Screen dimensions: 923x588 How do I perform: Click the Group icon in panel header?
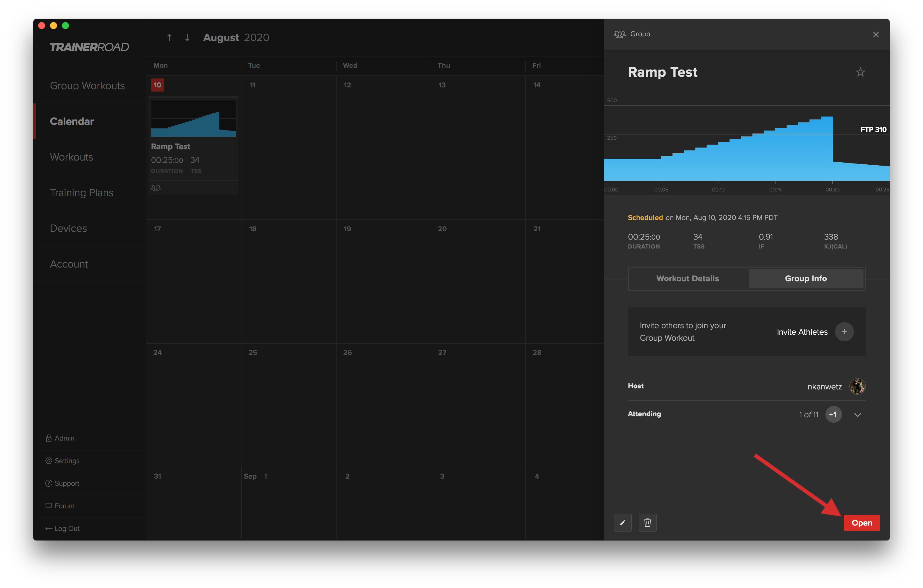coord(619,34)
